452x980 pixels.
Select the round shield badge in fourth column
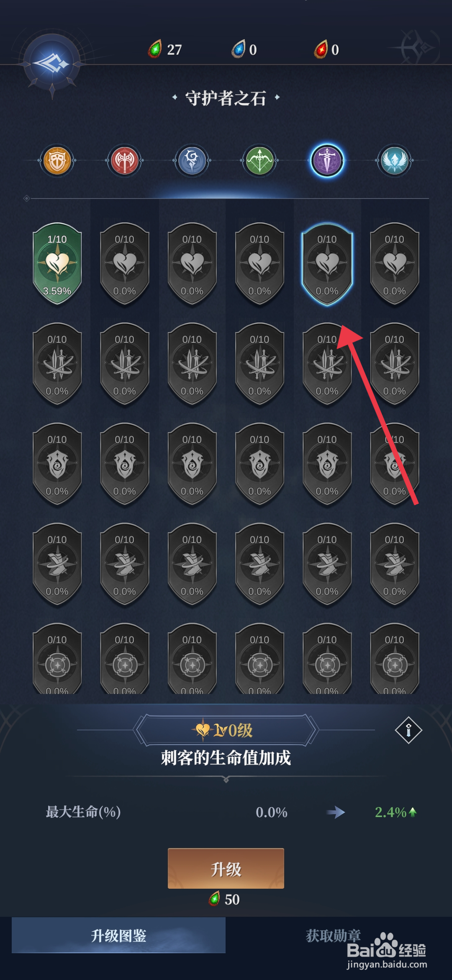click(x=259, y=659)
